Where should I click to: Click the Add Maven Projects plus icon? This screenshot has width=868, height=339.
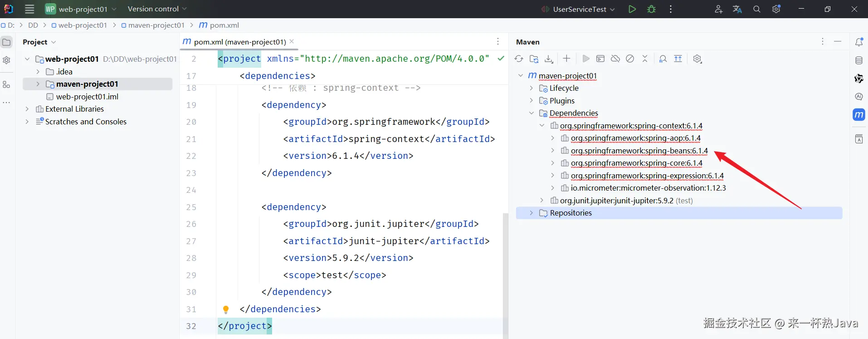click(x=566, y=59)
